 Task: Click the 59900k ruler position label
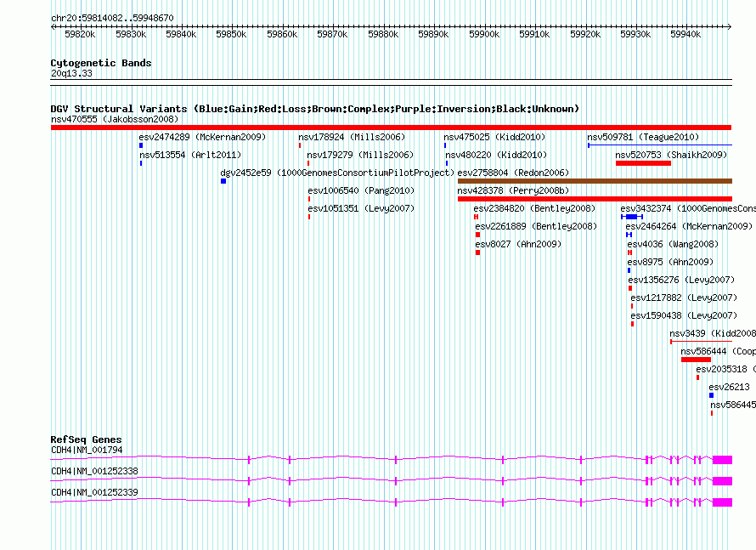click(484, 34)
